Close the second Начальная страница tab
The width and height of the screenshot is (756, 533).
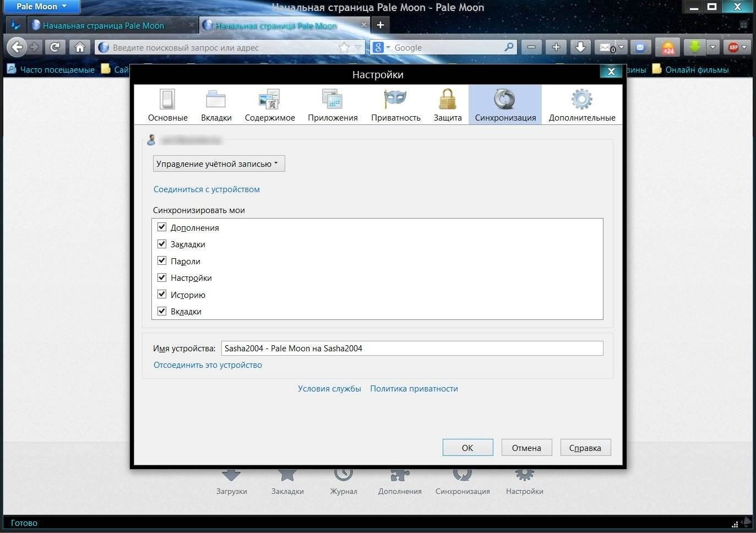click(x=363, y=25)
